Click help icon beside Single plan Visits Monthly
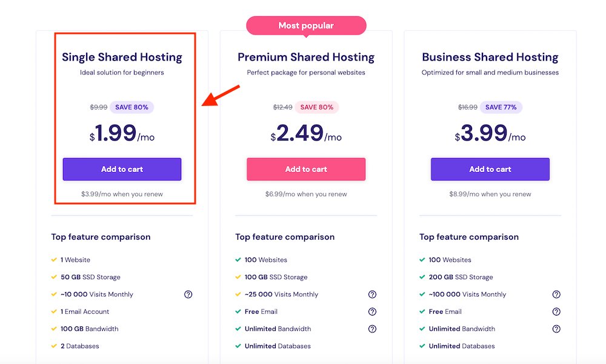606x364 pixels. [x=188, y=294]
